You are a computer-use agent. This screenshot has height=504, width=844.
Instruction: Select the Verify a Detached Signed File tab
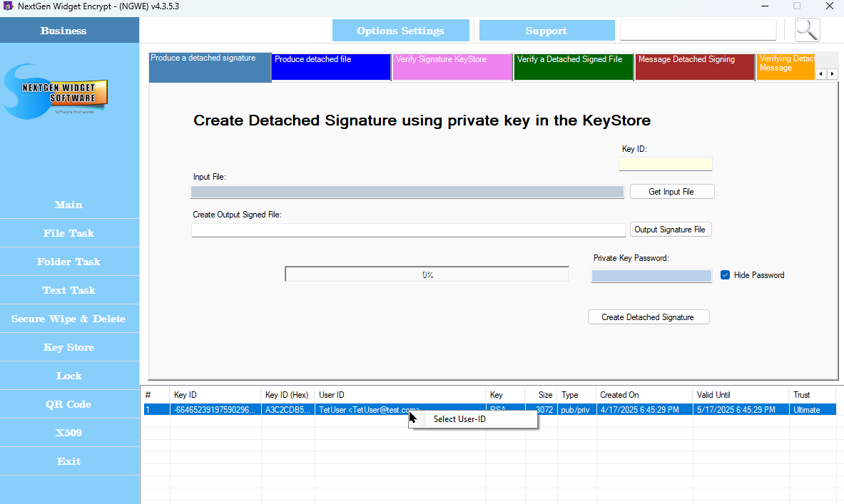(x=574, y=67)
